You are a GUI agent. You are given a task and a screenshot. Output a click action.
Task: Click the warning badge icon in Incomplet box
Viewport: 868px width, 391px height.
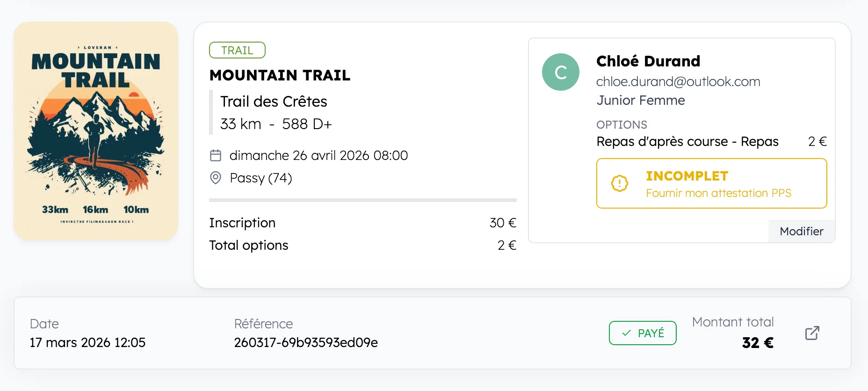(x=620, y=183)
